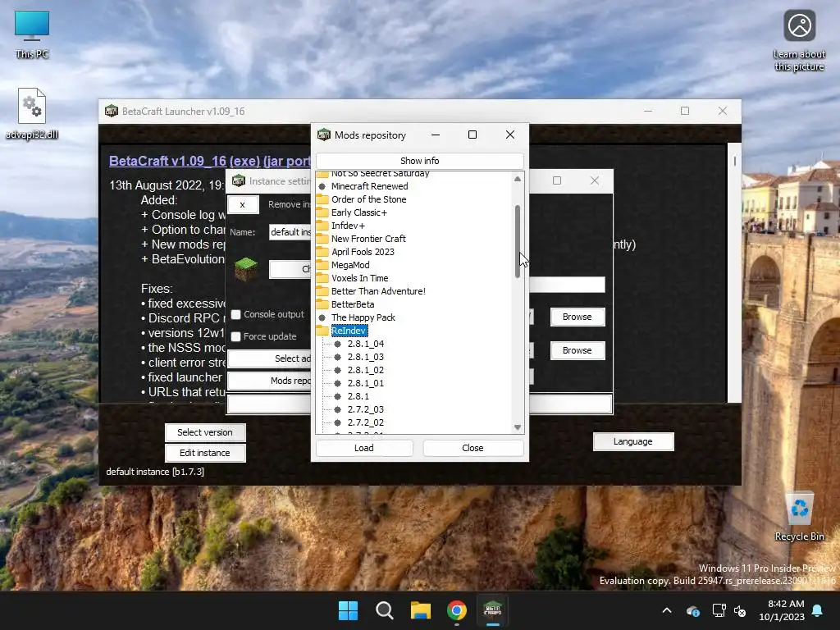Screen dimensions: 840x630
Task: Click the New Frontier Craft folder icon
Action: pyautogui.click(x=322, y=239)
